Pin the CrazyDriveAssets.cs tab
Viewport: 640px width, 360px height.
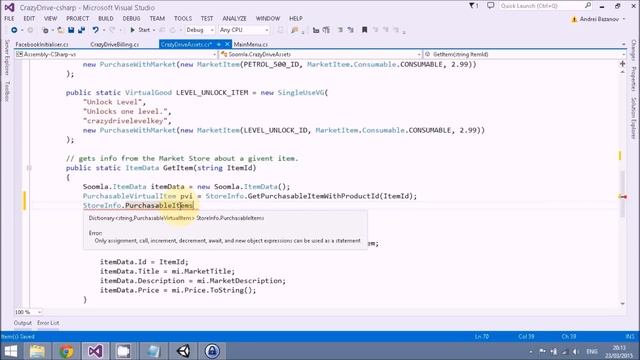click(219, 44)
